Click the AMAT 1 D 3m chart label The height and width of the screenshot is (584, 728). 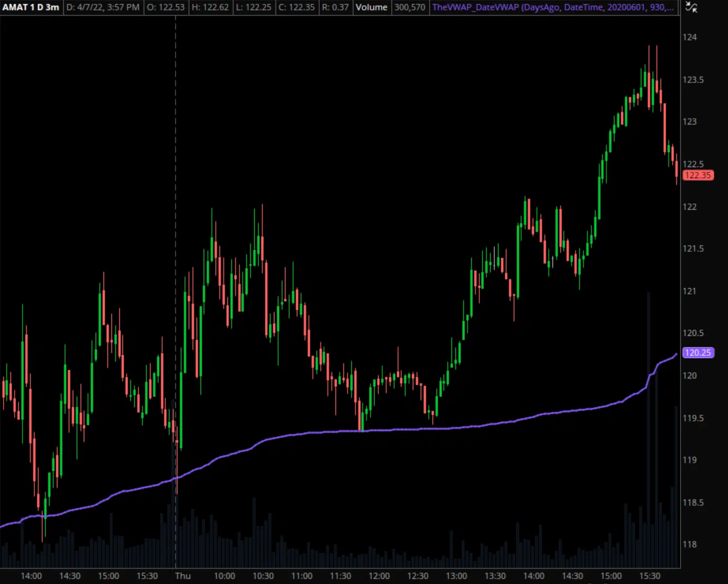pos(31,7)
